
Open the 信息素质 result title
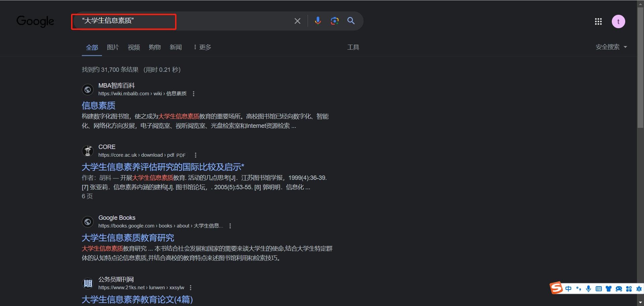tap(99, 106)
